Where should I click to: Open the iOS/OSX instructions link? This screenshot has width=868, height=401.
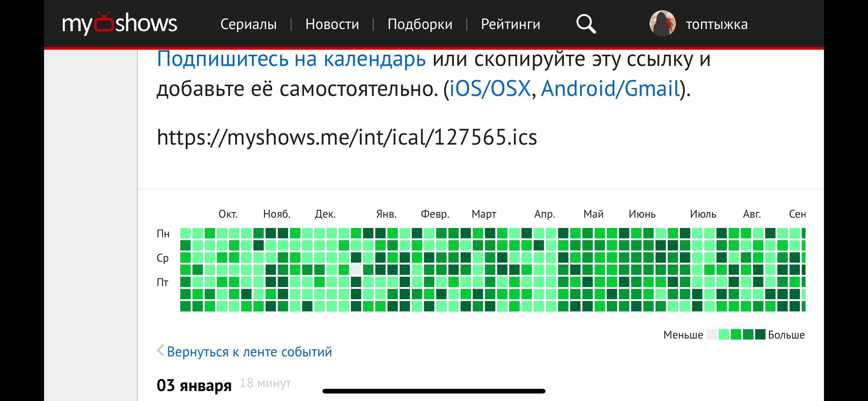pos(490,89)
